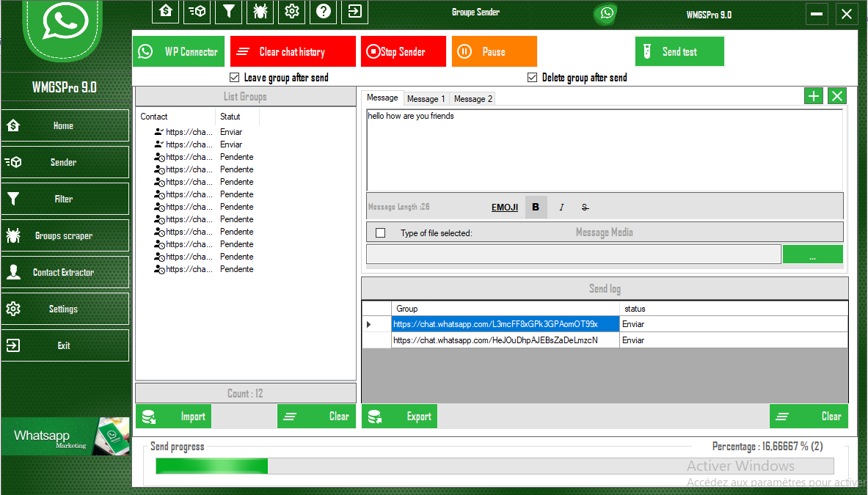The image size is (868, 495).
Task: Toggle Leave group after send checkbox
Action: coord(234,78)
